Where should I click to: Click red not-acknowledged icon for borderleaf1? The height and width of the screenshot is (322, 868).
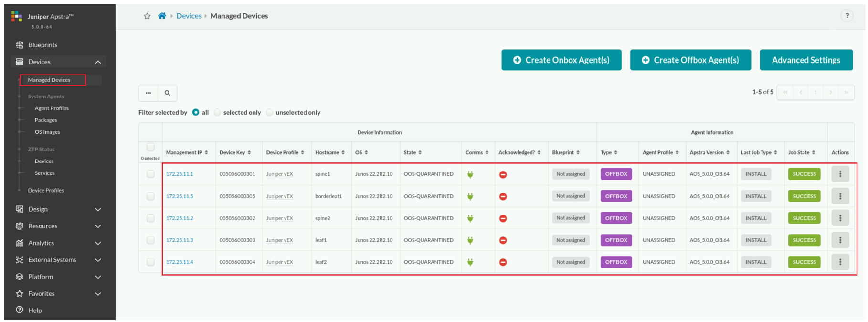[503, 196]
